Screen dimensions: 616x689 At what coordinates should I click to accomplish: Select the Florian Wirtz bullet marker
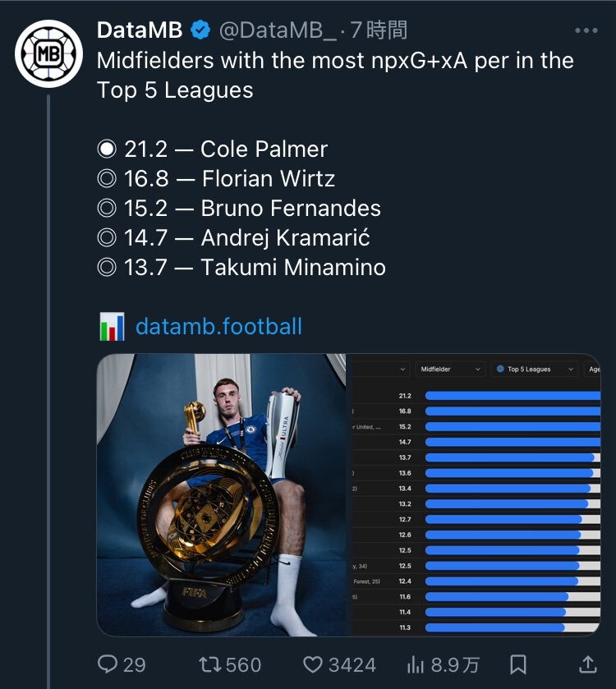107,178
